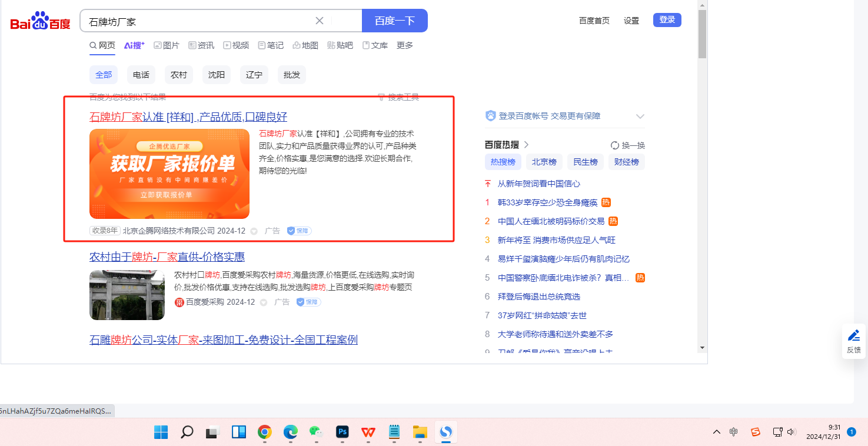Launch Google Chrome from the taskbar
Screen dimensions: 868x446
[x=264, y=432]
